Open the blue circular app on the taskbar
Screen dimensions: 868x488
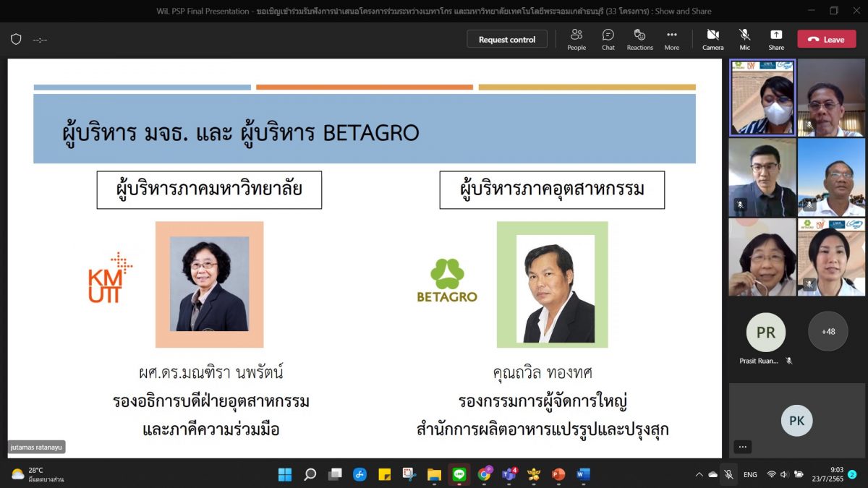click(x=359, y=474)
